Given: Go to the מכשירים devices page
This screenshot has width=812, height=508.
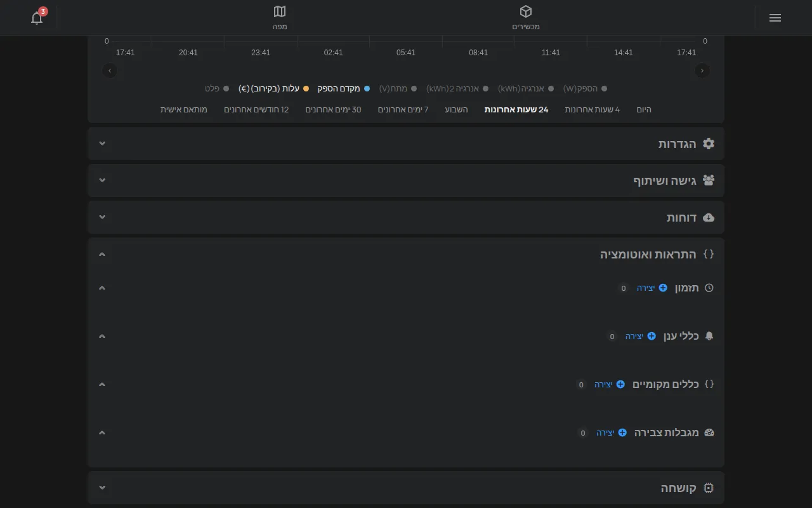Looking at the screenshot, I should tap(526, 18).
